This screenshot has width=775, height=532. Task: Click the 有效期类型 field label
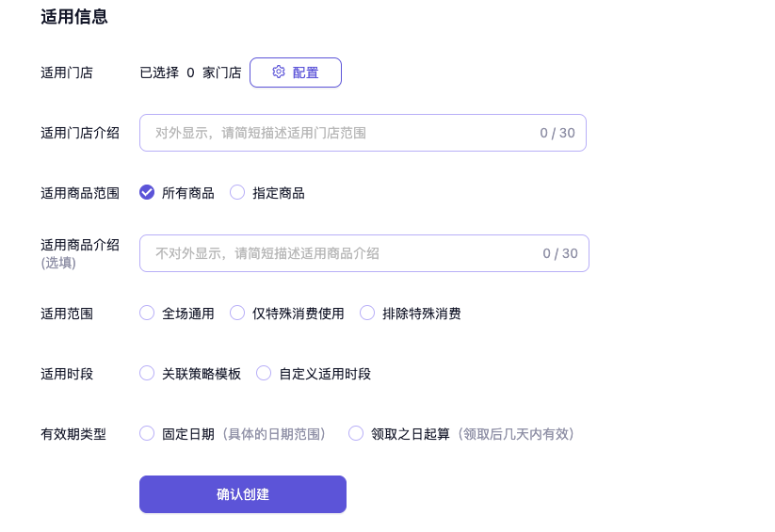click(x=73, y=434)
